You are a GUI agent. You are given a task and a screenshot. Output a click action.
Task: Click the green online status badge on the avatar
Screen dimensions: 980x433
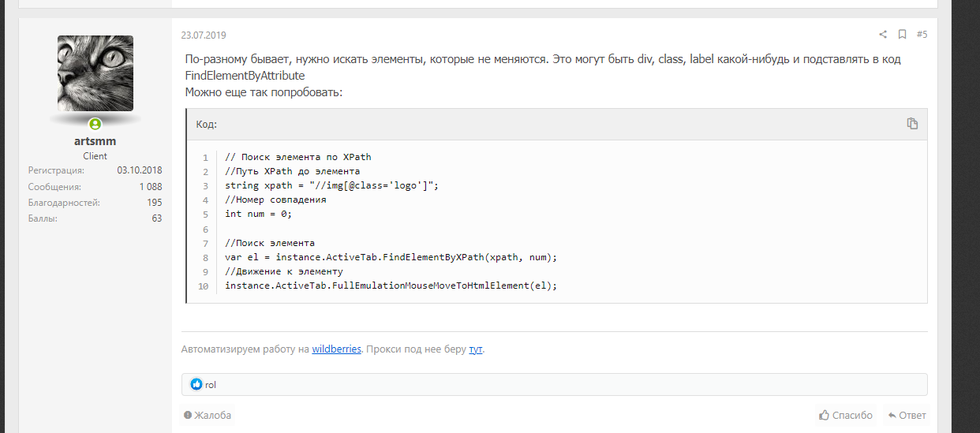tap(95, 124)
